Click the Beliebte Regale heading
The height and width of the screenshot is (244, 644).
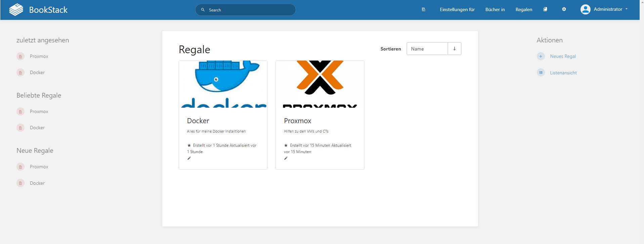click(39, 95)
